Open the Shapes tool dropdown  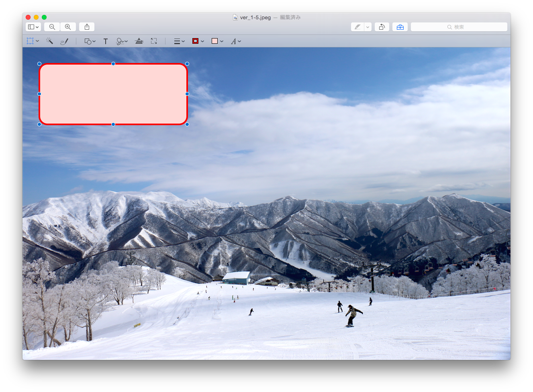pos(90,41)
